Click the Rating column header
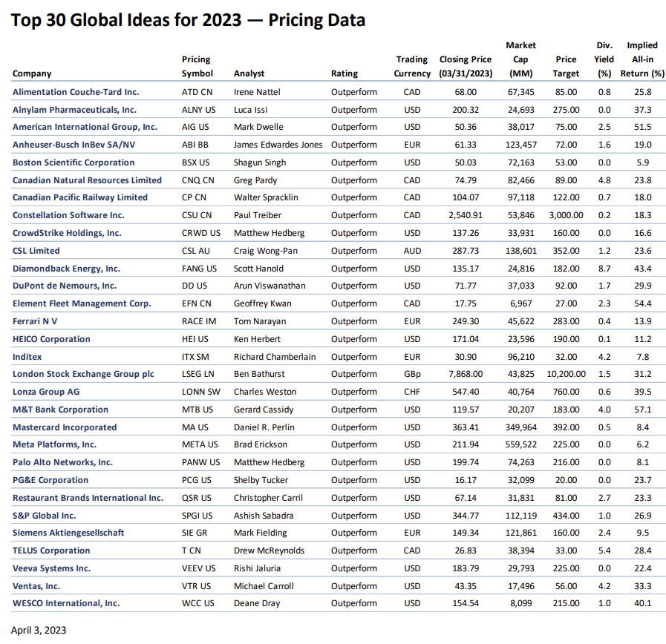The image size is (666, 644). (x=345, y=73)
